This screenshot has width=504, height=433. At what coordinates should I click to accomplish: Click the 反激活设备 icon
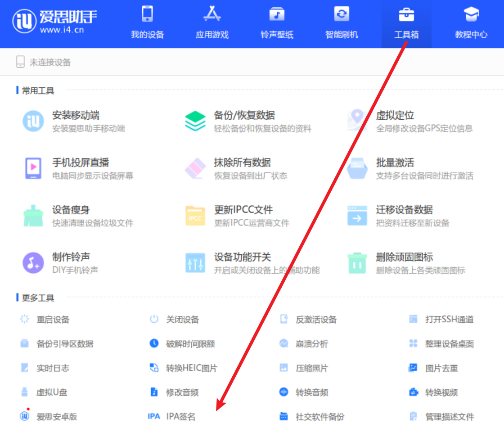pyautogui.click(x=284, y=319)
